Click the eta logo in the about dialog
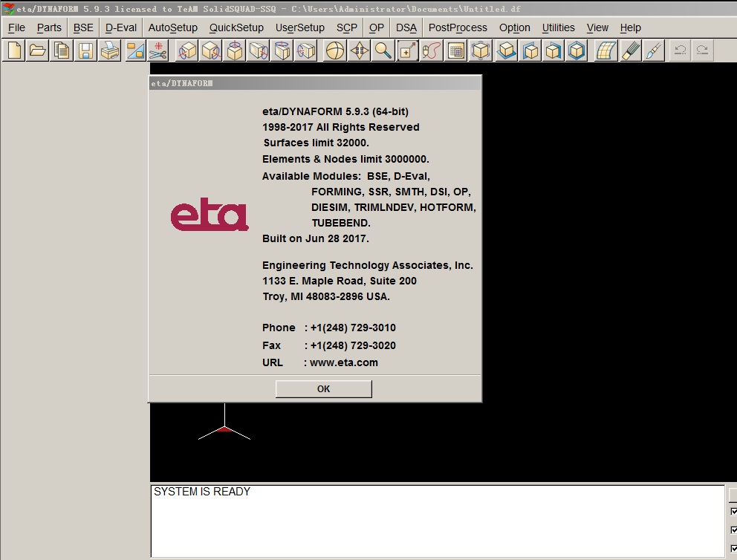The height and width of the screenshot is (560, 737). pos(210,214)
